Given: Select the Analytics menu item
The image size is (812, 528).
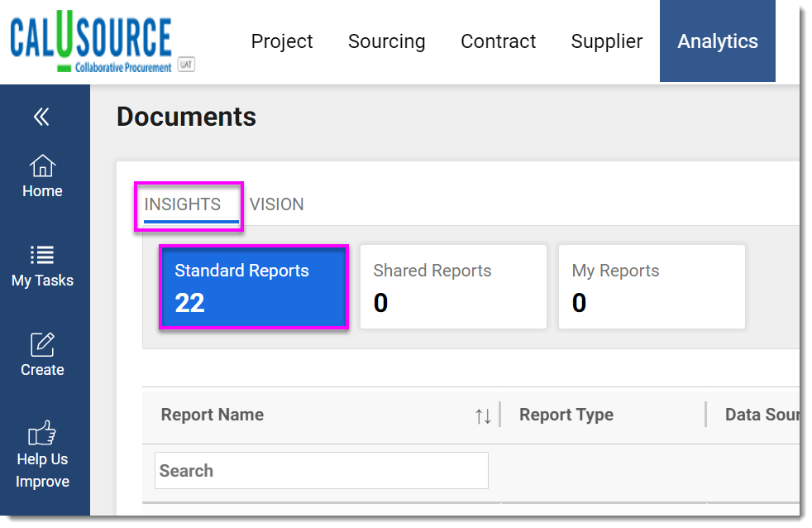Looking at the screenshot, I should pyautogui.click(x=717, y=41).
